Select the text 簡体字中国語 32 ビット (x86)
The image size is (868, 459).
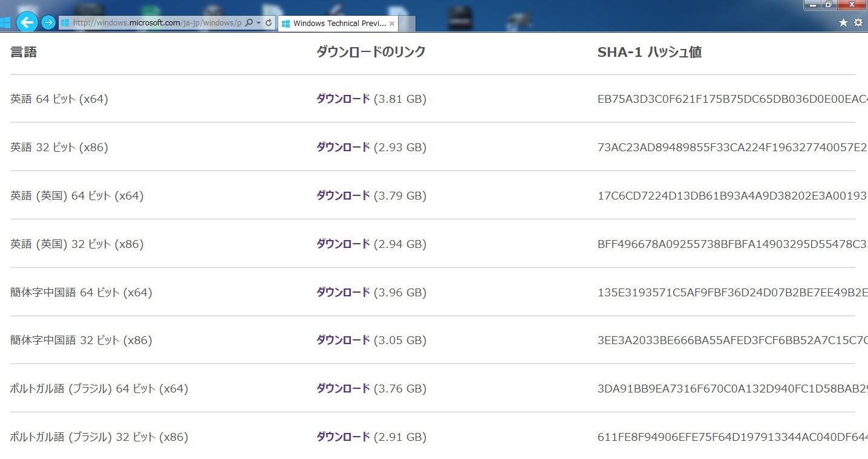(x=81, y=340)
